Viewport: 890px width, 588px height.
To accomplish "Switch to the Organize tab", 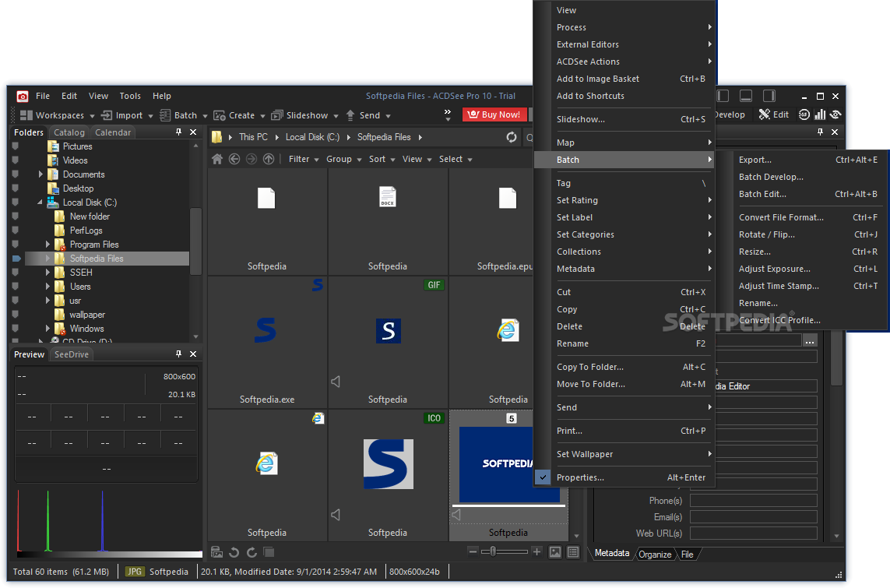I will click(x=654, y=555).
